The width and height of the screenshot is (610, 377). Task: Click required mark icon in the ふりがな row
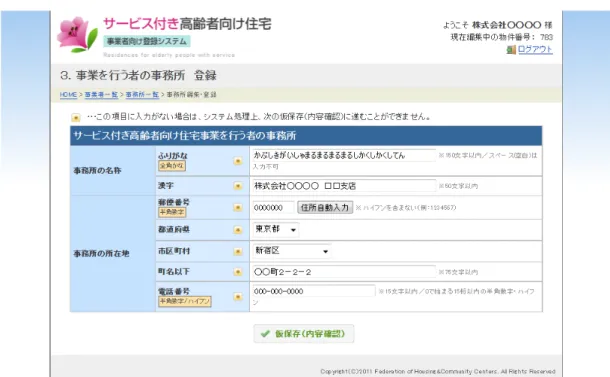(238, 161)
